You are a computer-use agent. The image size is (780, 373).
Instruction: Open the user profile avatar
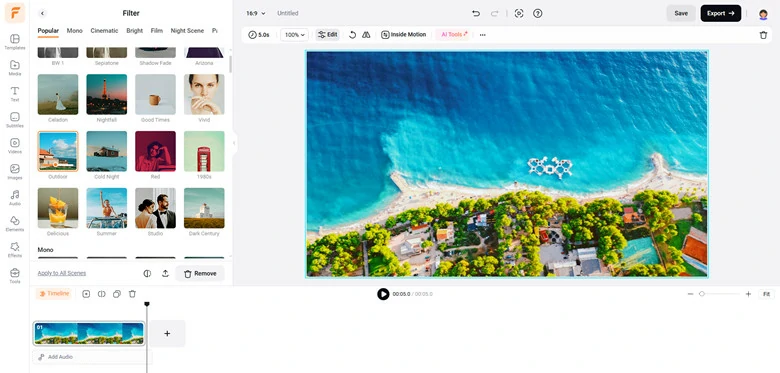(x=763, y=14)
